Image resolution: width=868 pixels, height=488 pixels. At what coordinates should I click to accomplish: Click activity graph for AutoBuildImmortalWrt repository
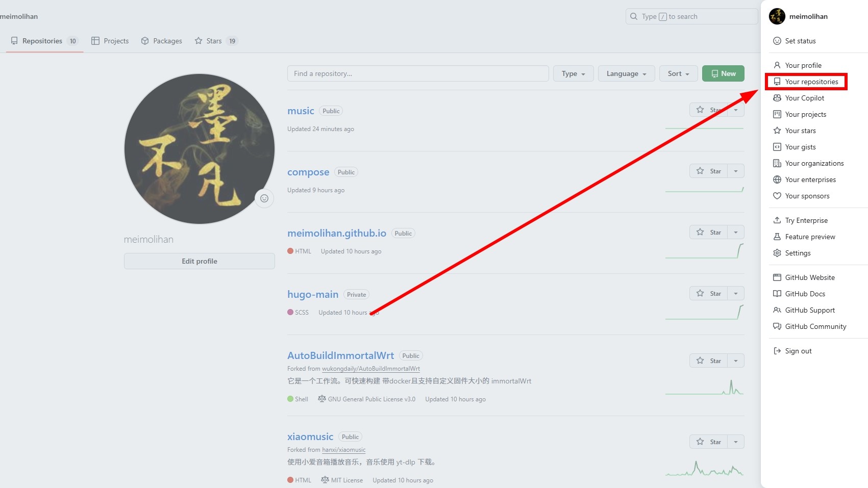704,388
